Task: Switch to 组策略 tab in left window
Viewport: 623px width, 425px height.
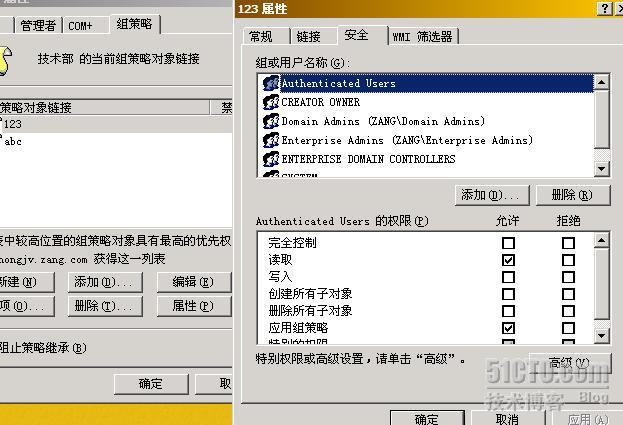Action: click(135, 24)
